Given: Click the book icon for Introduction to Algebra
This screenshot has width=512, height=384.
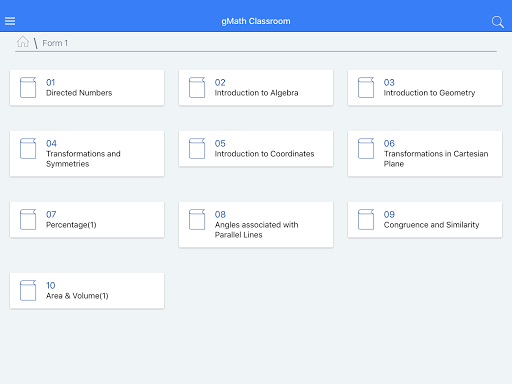Looking at the screenshot, I should [x=197, y=88].
